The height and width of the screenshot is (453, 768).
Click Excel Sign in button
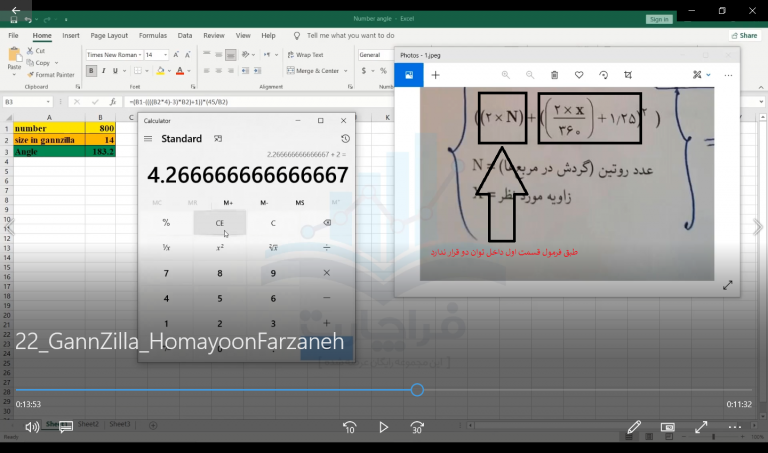point(659,19)
